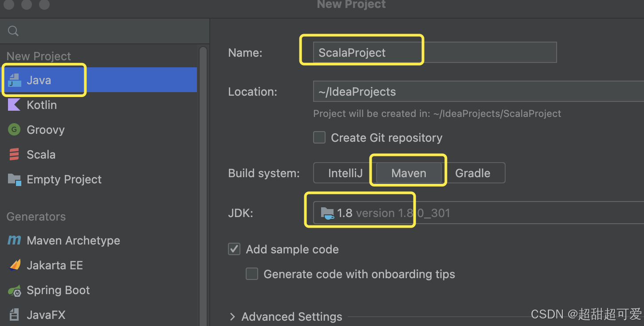Image resolution: width=644 pixels, height=326 pixels.
Task: Enable Create Git repository checkbox
Action: coord(319,138)
